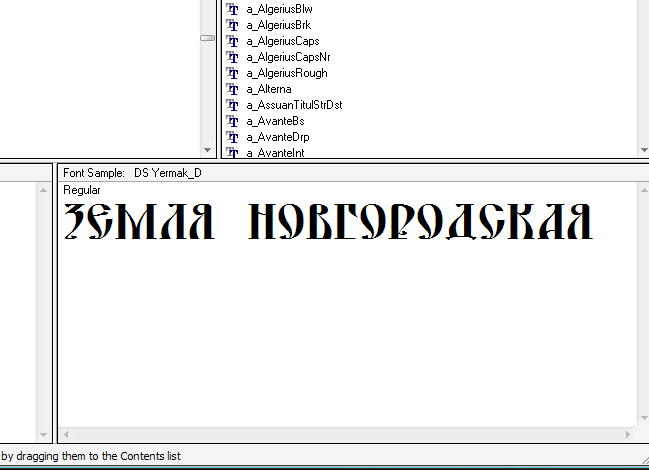
Task: Click scroll-up arrow of font sample pane
Action: coord(644,190)
